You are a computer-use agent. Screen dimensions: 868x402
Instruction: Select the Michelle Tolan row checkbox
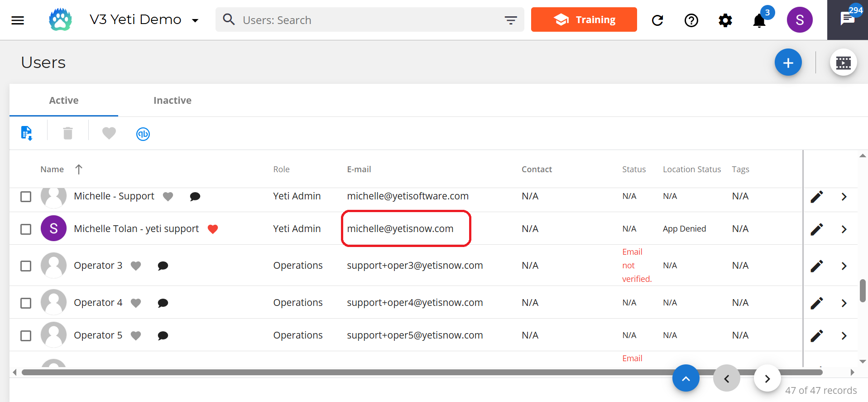[x=26, y=229]
